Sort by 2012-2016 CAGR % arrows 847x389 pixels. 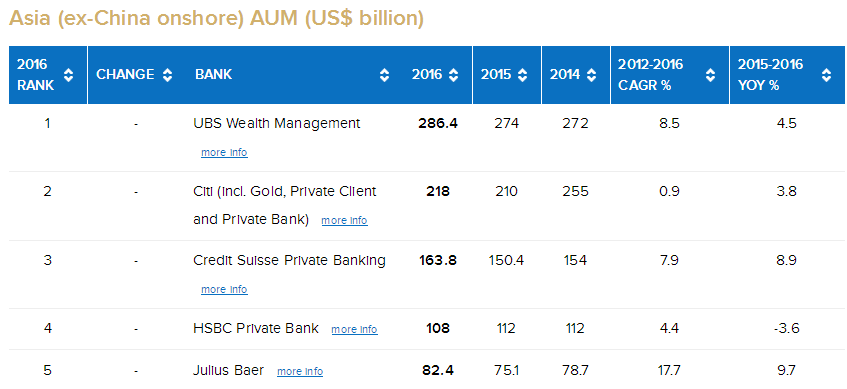(x=710, y=75)
